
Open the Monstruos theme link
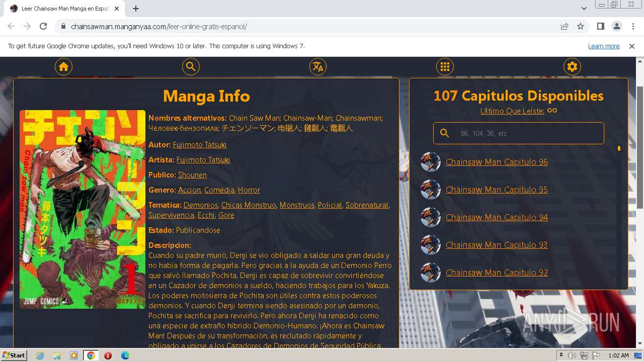tap(297, 205)
